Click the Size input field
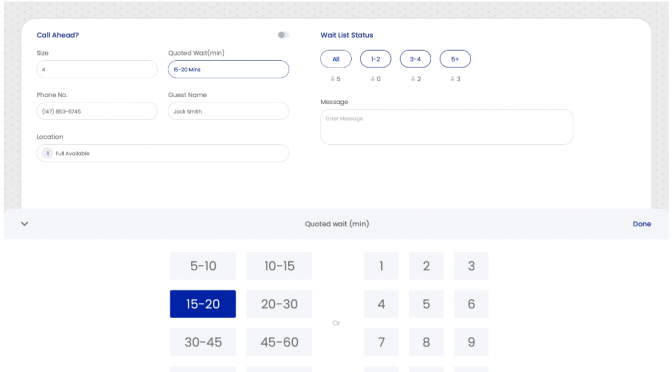672x372 pixels. click(97, 69)
